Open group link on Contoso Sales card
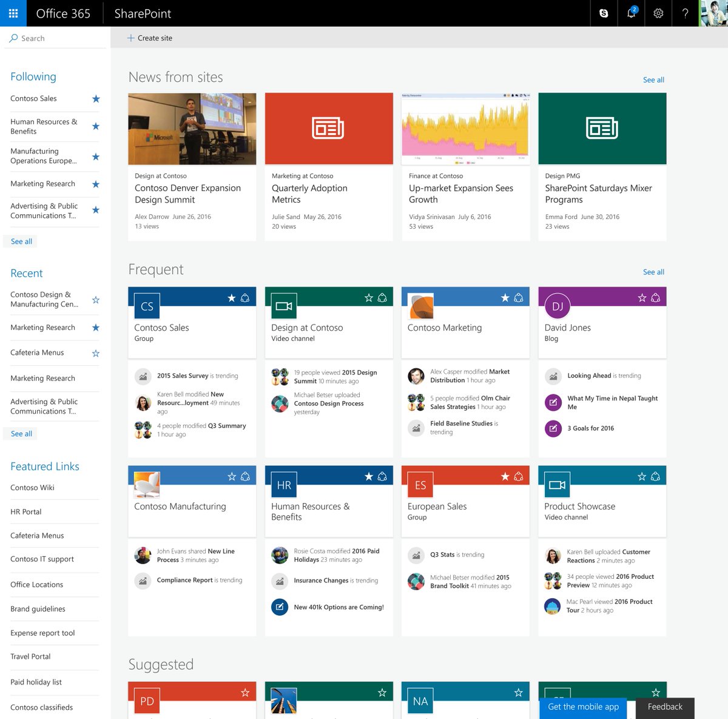The height and width of the screenshot is (719, 728). point(245,298)
